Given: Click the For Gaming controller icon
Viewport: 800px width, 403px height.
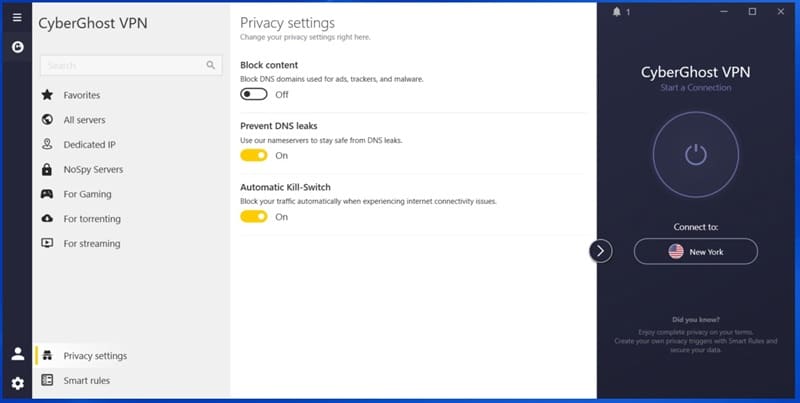Looking at the screenshot, I should pyautogui.click(x=47, y=194).
